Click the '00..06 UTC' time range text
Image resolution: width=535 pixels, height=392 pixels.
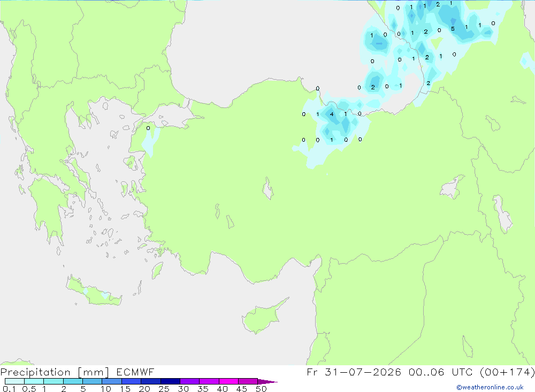(x=441, y=372)
